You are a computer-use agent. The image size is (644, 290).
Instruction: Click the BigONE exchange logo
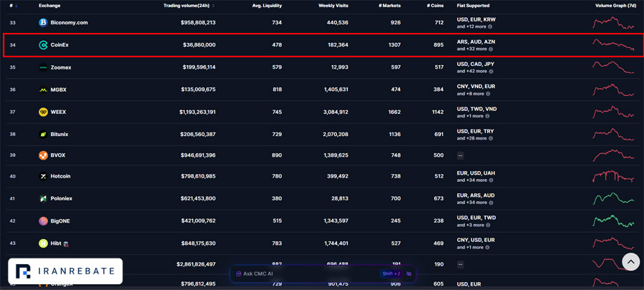(x=43, y=221)
